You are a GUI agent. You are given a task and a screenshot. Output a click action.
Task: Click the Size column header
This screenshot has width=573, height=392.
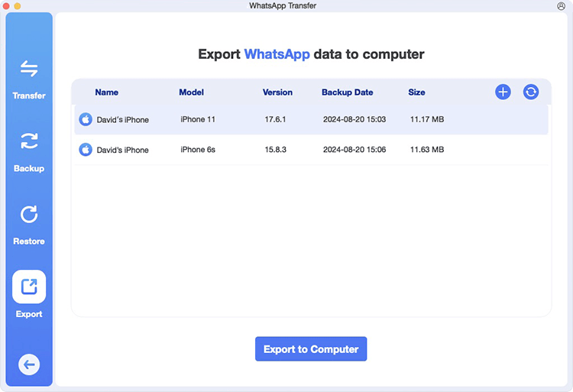tap(416, 92)
